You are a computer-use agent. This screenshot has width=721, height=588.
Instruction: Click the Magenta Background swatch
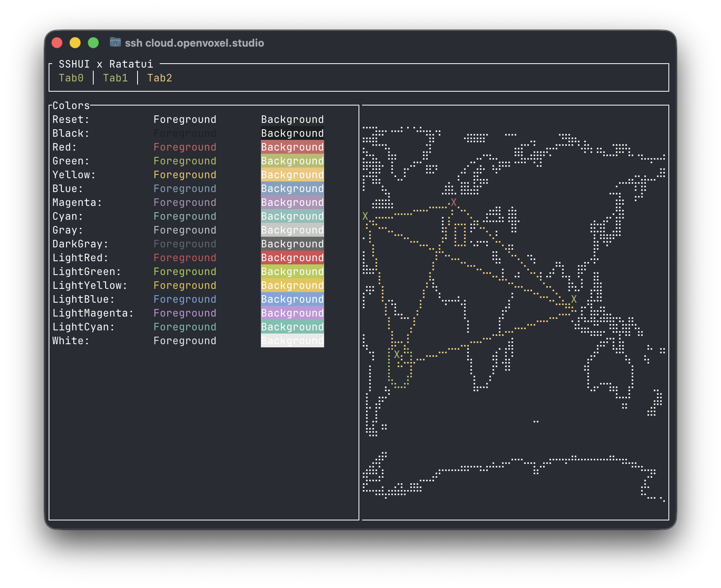[x=292, y=202]
